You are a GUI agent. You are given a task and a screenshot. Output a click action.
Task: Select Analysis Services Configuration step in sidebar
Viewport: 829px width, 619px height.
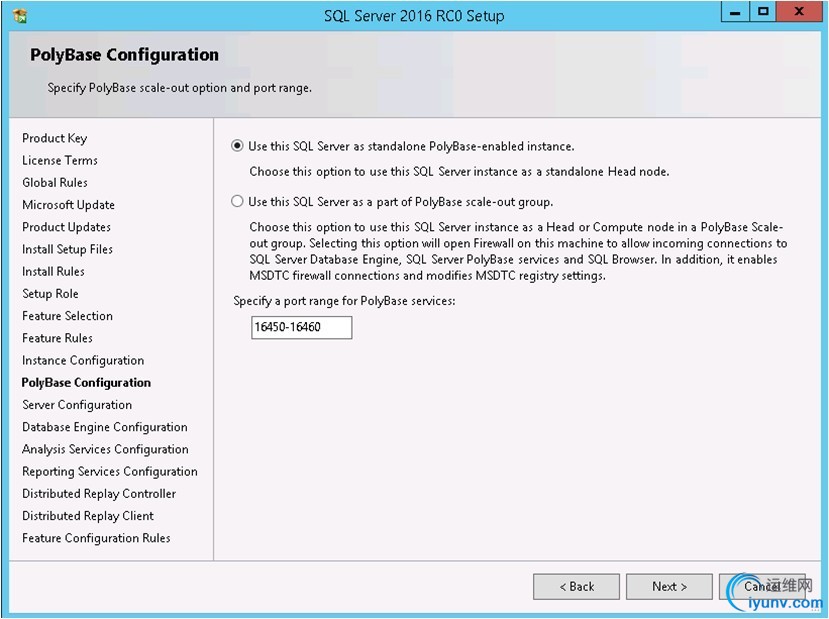tap(105, 449)
